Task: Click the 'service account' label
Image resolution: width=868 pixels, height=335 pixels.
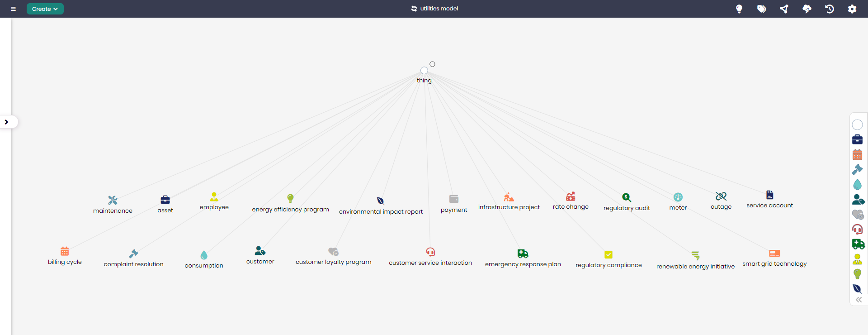Action: click(x=770, y=206)
